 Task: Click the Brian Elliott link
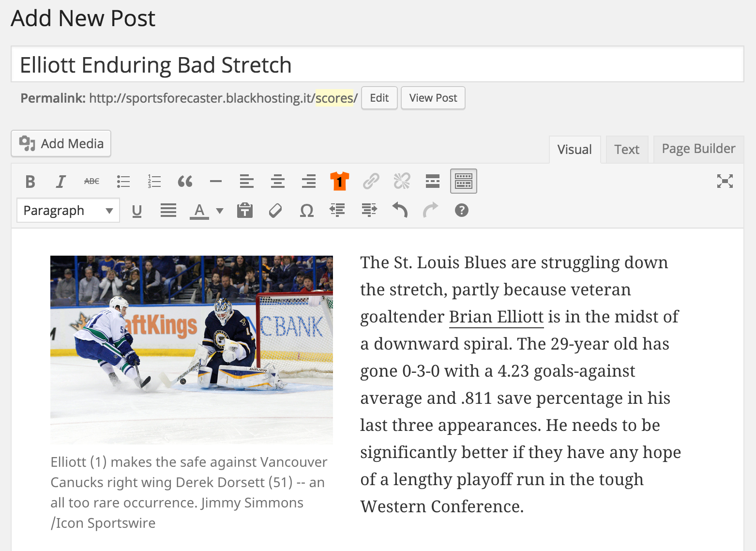(x=497, y=317)
